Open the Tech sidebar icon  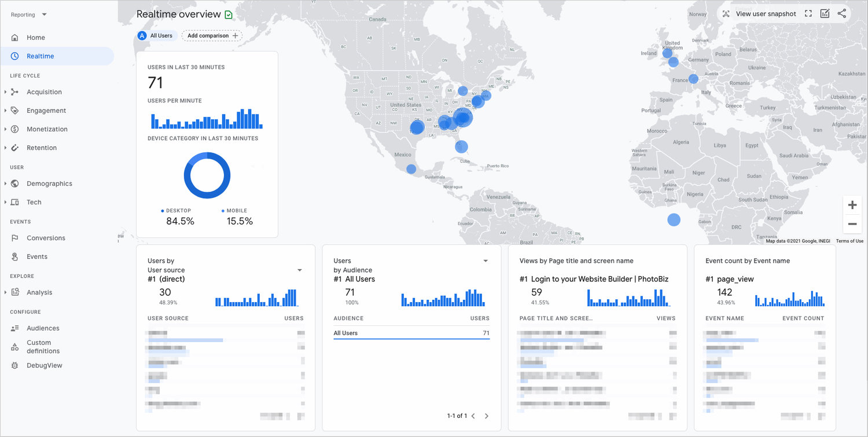(x=16, y=202)
